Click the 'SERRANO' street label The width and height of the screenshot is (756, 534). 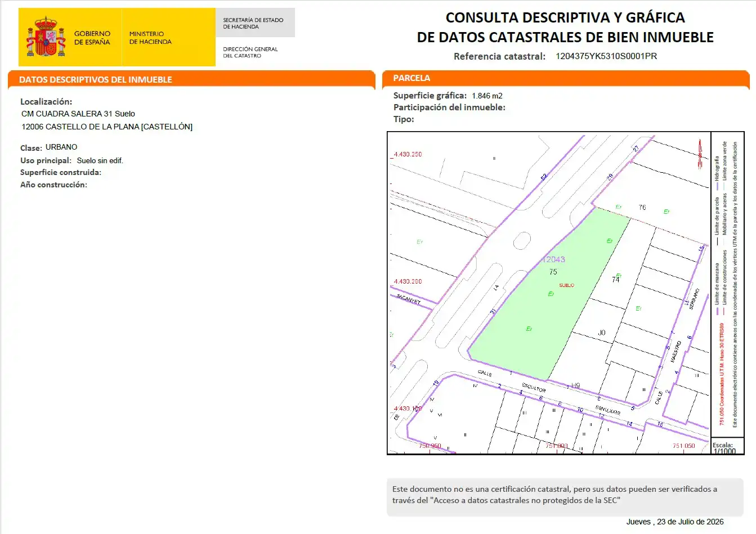pyautogui.click(x=694, y=299)
